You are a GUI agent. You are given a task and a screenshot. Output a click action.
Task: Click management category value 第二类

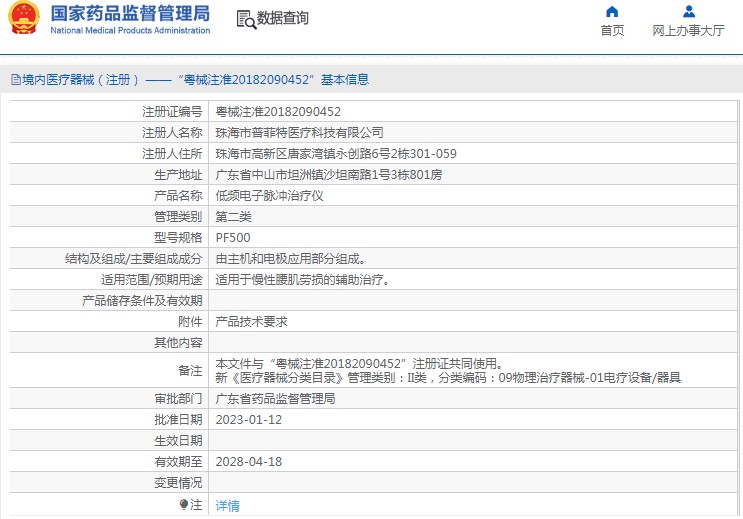click(x=234, y=217)
